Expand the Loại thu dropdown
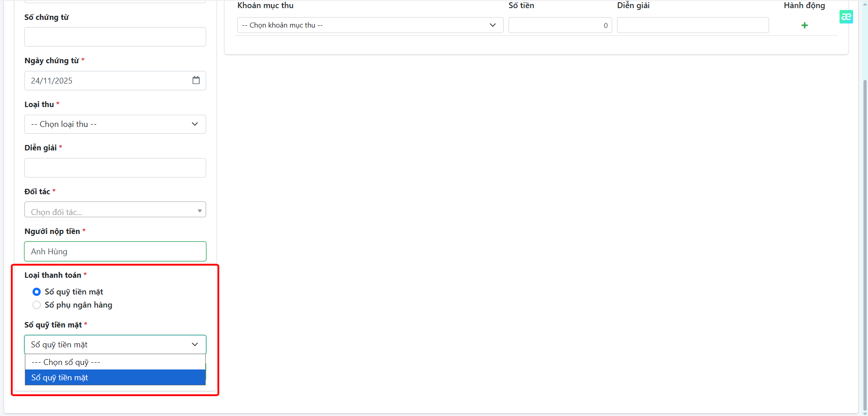This screenshot has width=868, height=416. [115, 124]
